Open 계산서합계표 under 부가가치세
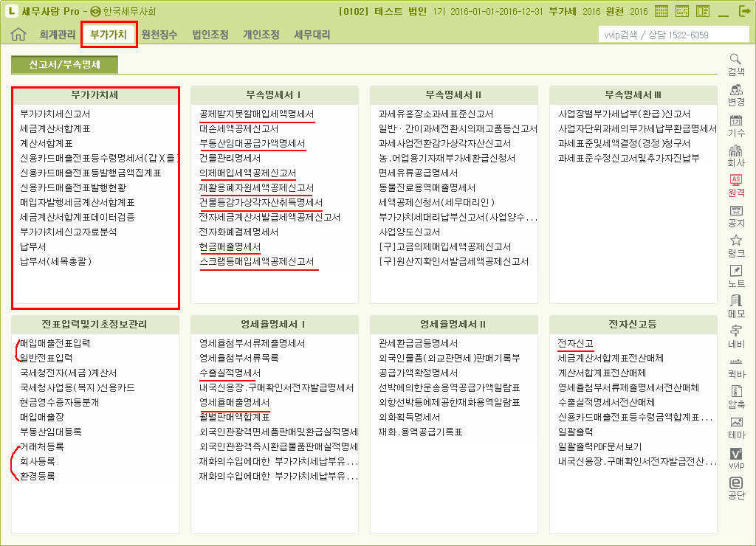 (x=47, y=144)
